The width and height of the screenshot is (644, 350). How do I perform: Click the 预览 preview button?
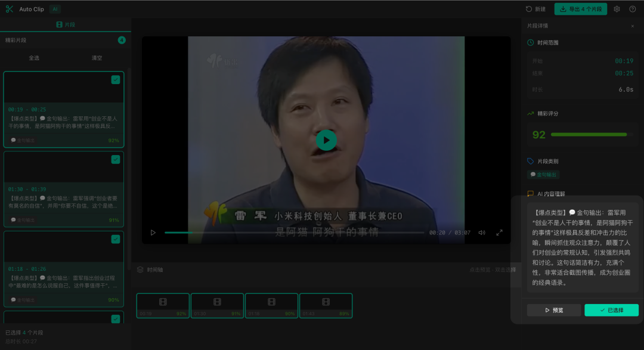[x=553, y=309]
